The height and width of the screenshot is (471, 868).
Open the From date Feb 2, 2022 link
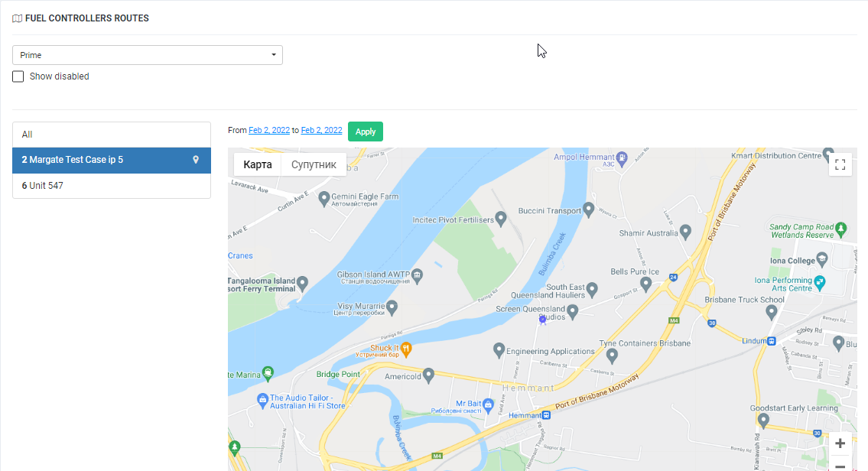click(x=269, y=131)
